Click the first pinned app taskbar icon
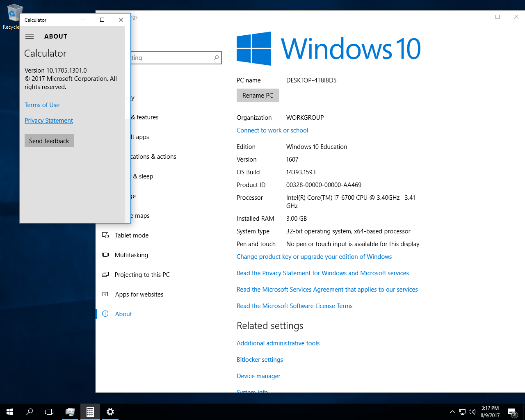525x420 pixels. coord(70,412)
